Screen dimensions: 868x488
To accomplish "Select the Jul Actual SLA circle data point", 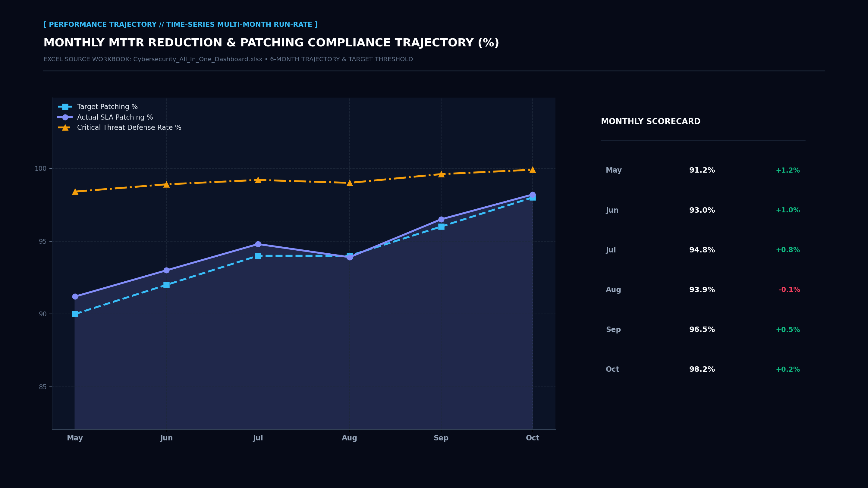I will [x=258, y=244].
